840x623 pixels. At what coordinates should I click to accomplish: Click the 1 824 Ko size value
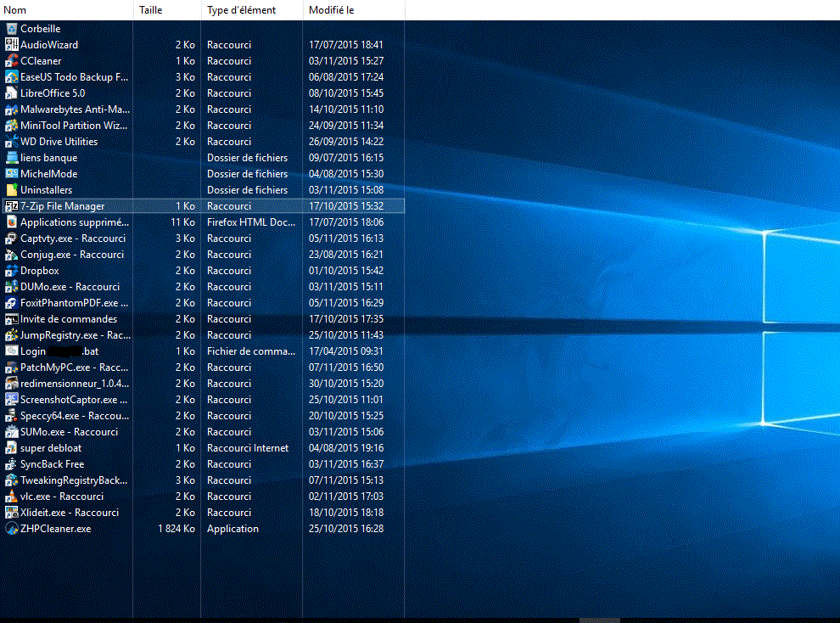point(176,529)
